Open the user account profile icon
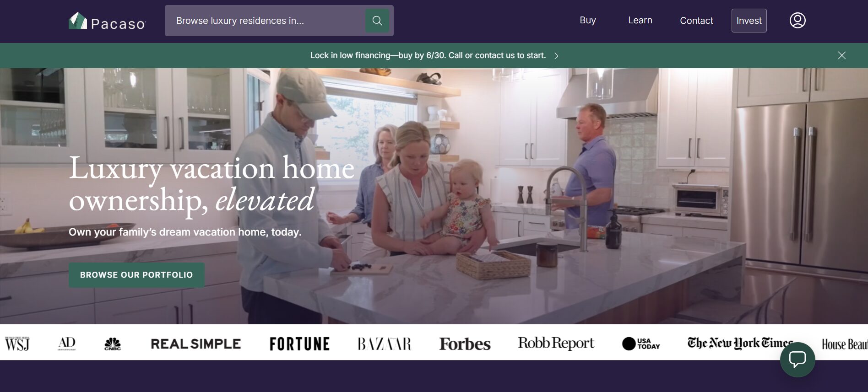 pos(797,21)
